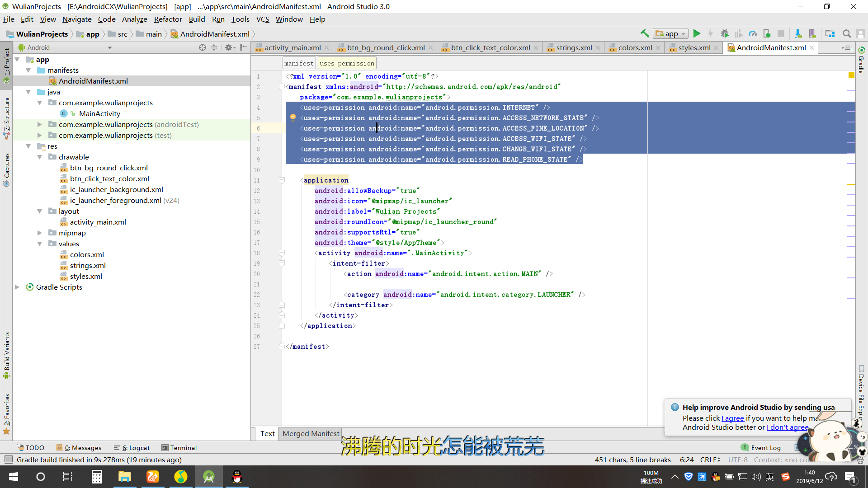Open the app run configuration dropdown
The width and height of the screenshot is (868, 488).
(x=671, y=33)
